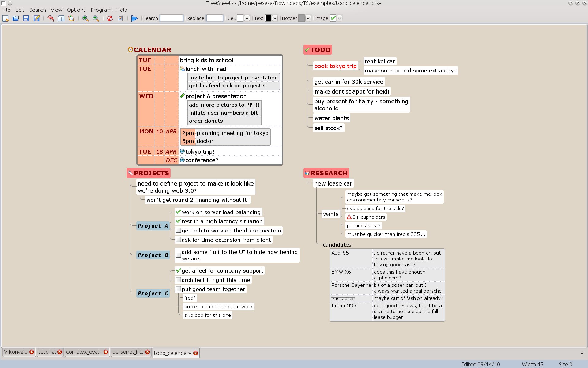Open the File menu
This screenshot has height=368, width=588.
6,10
